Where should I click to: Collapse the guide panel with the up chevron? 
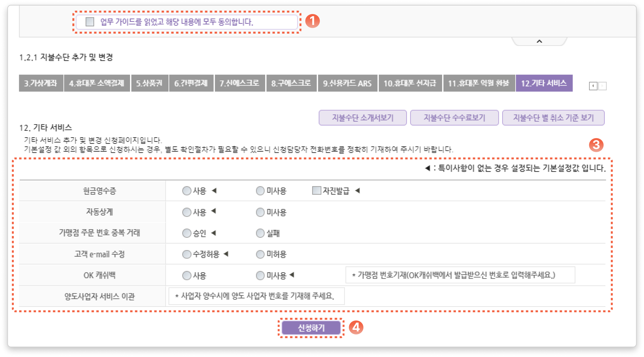click(539, 41)
